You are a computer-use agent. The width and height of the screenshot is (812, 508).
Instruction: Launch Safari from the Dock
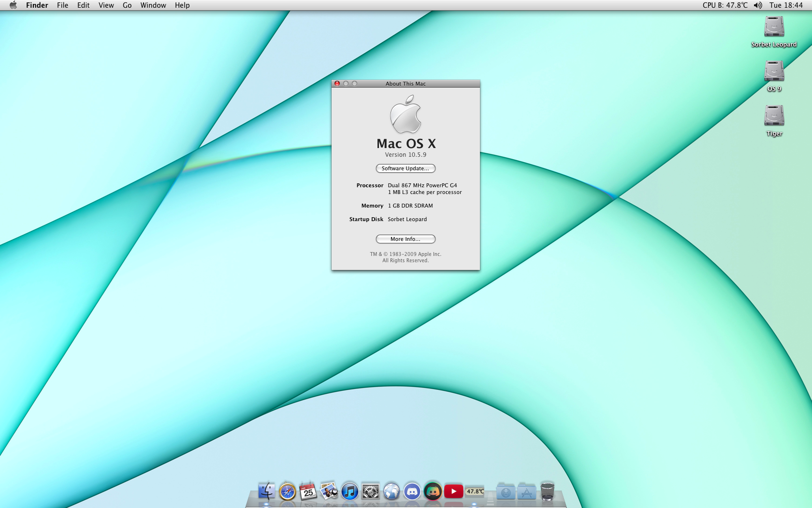(x=287, y=492)
